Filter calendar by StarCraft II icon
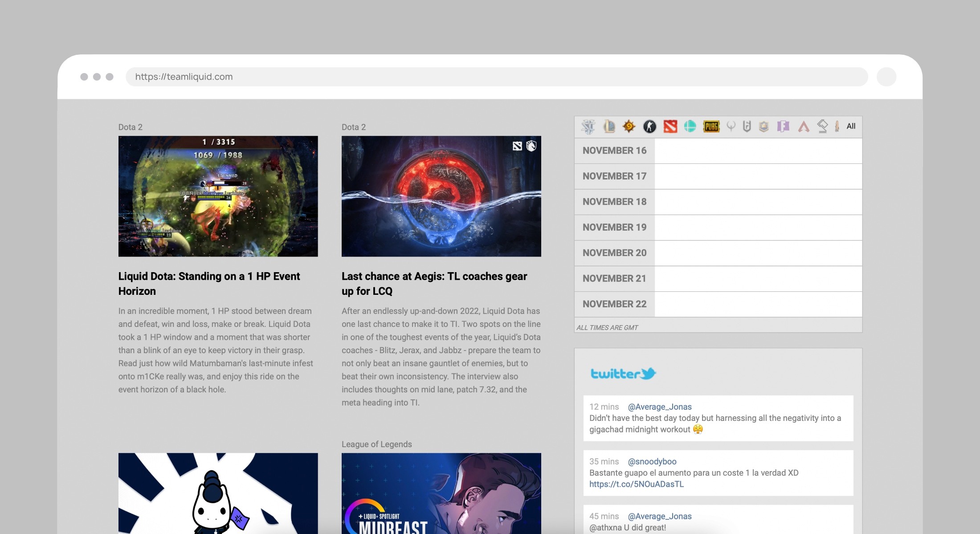980x534 pixels. coord(588,127)
